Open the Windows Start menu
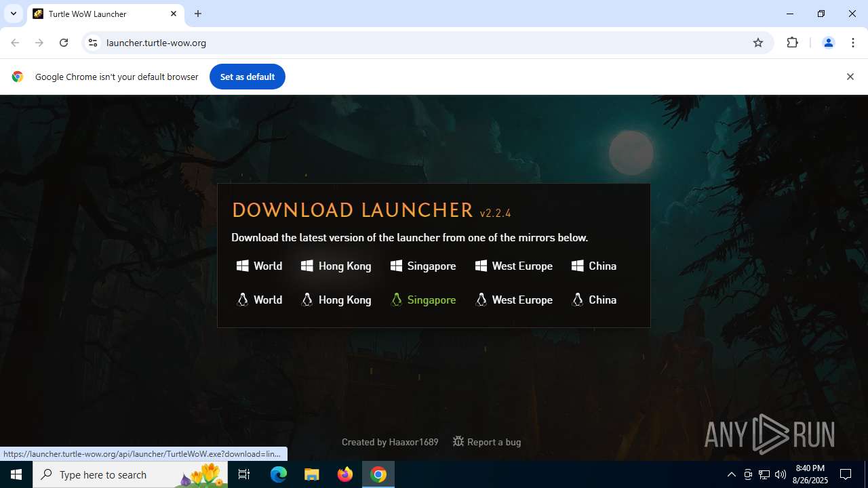868x488 pixels. pyautogui.click(x=16, y=474)
